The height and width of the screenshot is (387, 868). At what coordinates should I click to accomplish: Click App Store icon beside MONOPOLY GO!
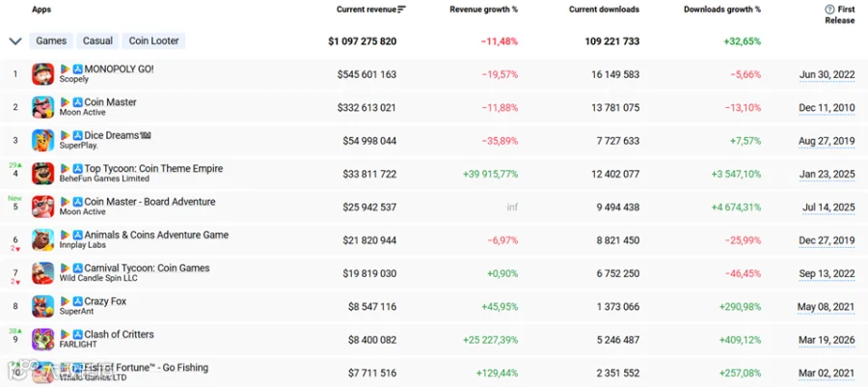77,69
